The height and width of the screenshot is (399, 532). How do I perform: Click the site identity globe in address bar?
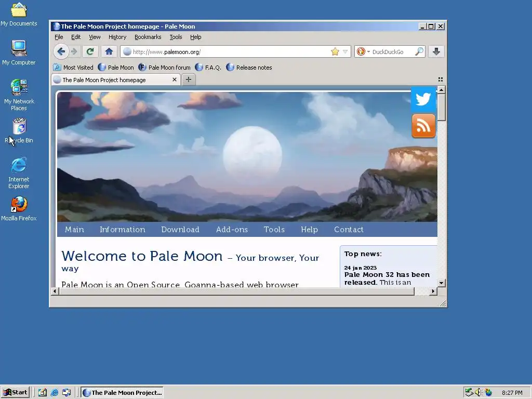pyautogui.click(x=127, y=51)
